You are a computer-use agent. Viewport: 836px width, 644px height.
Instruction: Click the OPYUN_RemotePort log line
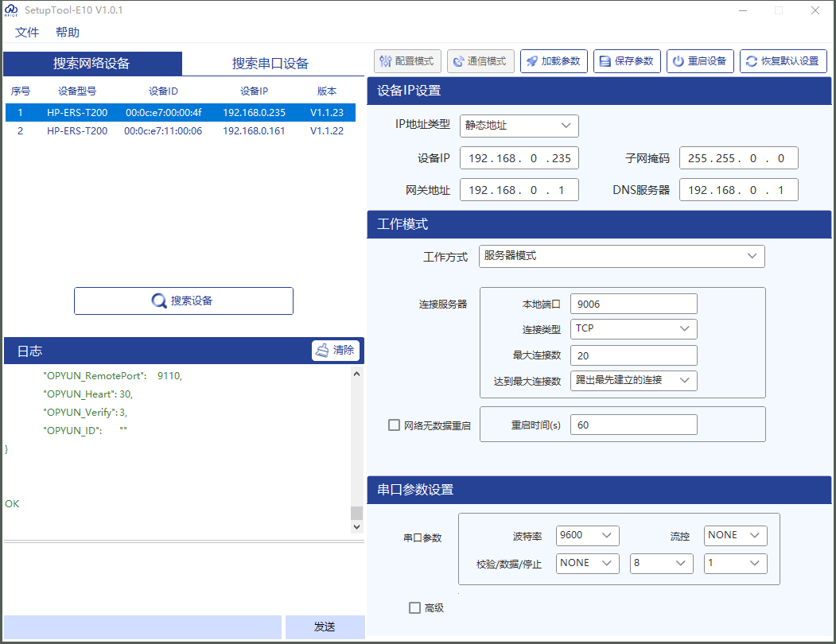click(112, 376)
